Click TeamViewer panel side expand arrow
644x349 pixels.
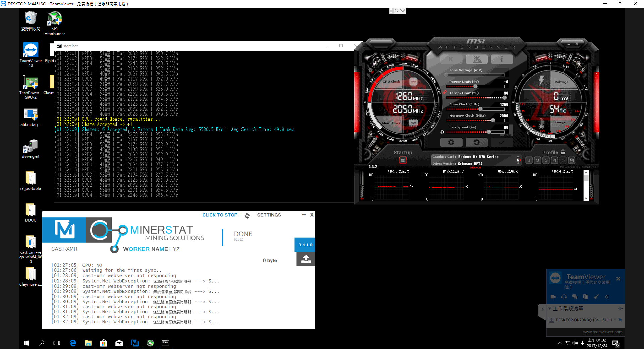tap(542, 309)
